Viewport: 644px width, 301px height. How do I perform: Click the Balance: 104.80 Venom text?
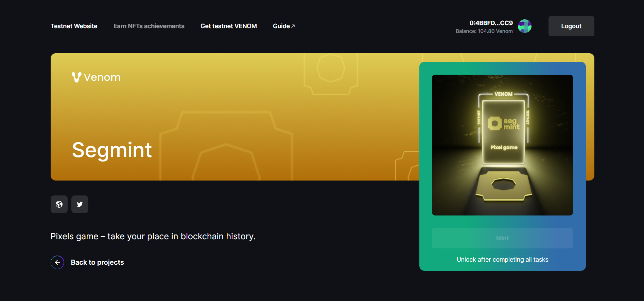pos(484,31)
